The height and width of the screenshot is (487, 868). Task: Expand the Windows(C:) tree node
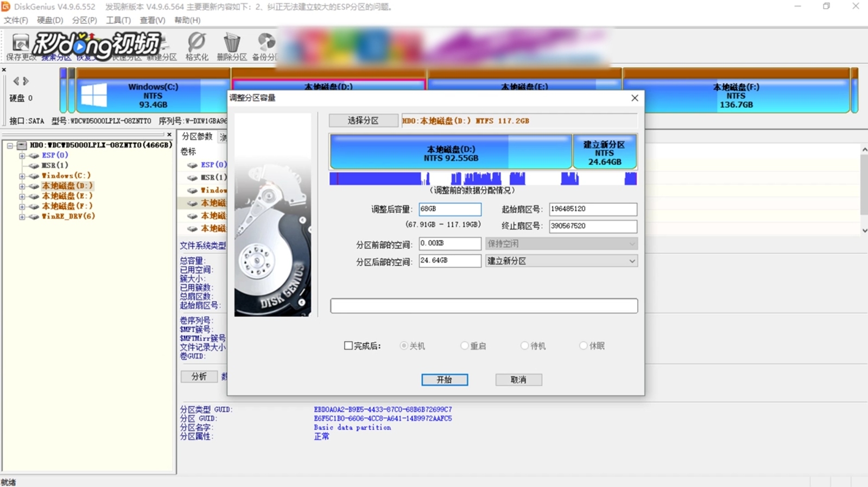(22, 176)
